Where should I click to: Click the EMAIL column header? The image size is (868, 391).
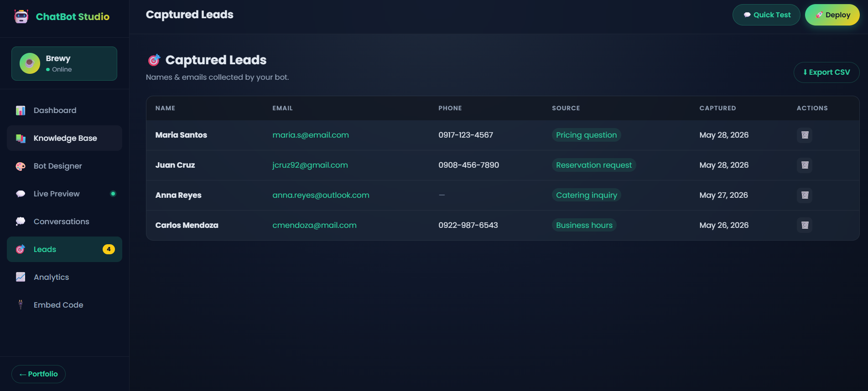282,108
